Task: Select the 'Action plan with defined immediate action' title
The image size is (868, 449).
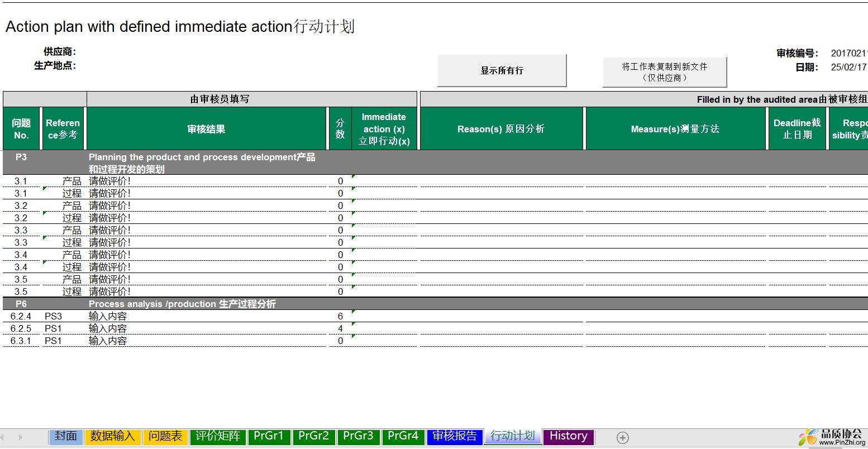Action: tap(180, 26)
